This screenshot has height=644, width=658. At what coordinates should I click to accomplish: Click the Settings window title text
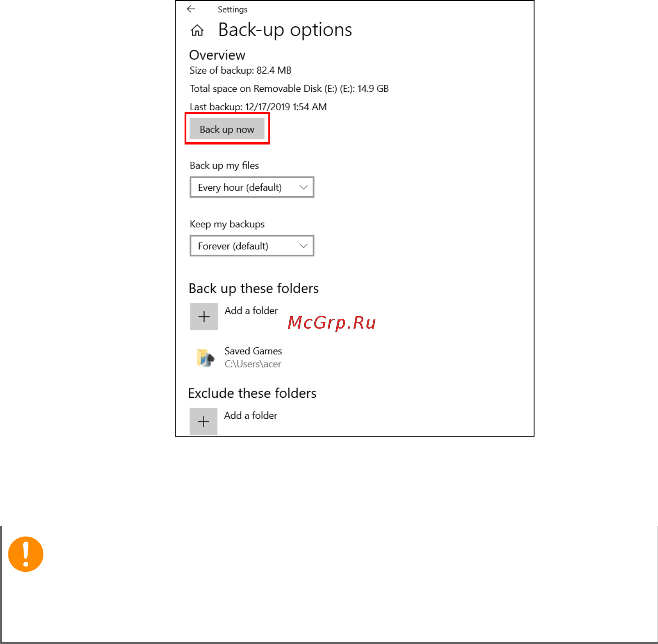(232, 9)
